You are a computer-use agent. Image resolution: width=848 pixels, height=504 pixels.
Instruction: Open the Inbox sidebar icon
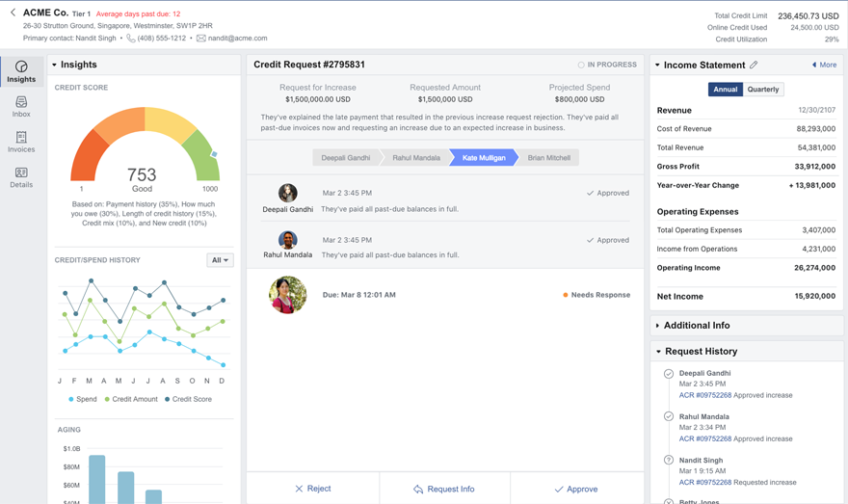click(21, 106)
